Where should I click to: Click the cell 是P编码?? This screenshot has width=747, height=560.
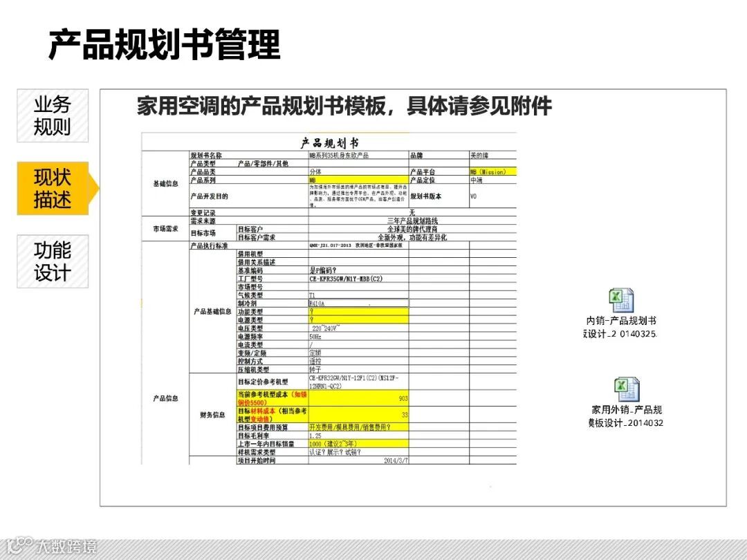pos(358,270)
